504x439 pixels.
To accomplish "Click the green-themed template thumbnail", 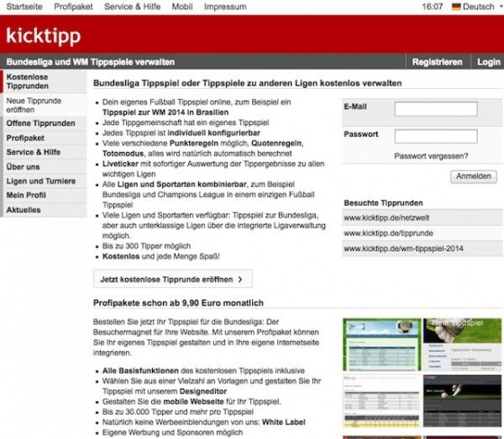I will click(x=382, y=345).
